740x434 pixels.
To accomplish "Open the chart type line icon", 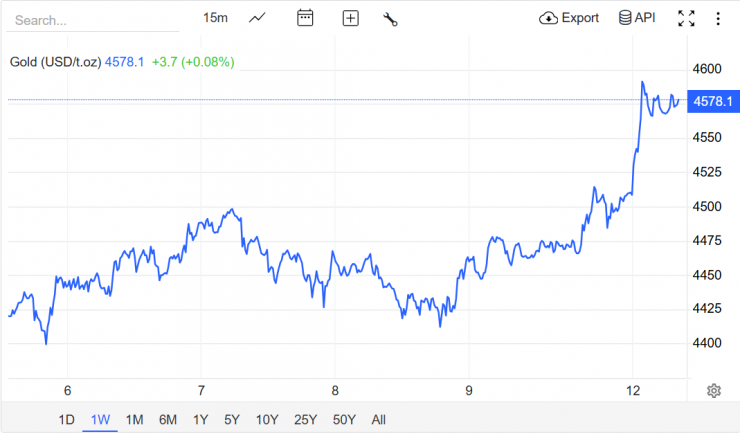I will coord(258,18).
